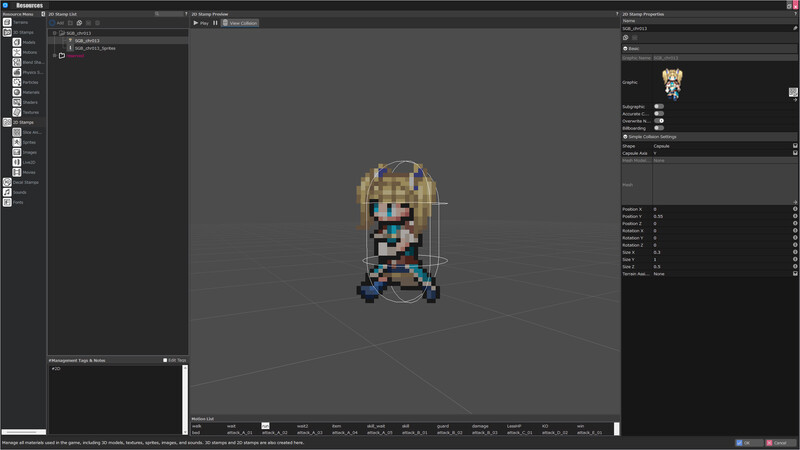The height and width of the screenshot is (450, 800).
Task: Click the Size Y value field
Action: pos(722,259)
